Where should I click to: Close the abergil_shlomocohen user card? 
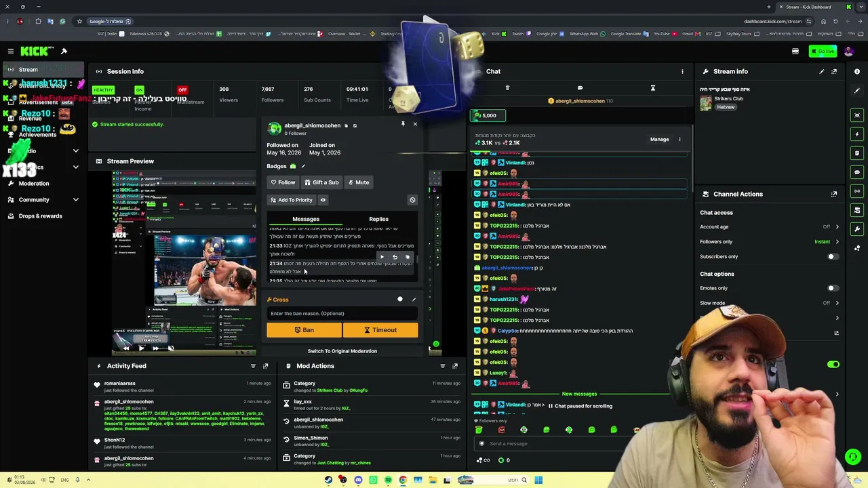tap(415, 124)
